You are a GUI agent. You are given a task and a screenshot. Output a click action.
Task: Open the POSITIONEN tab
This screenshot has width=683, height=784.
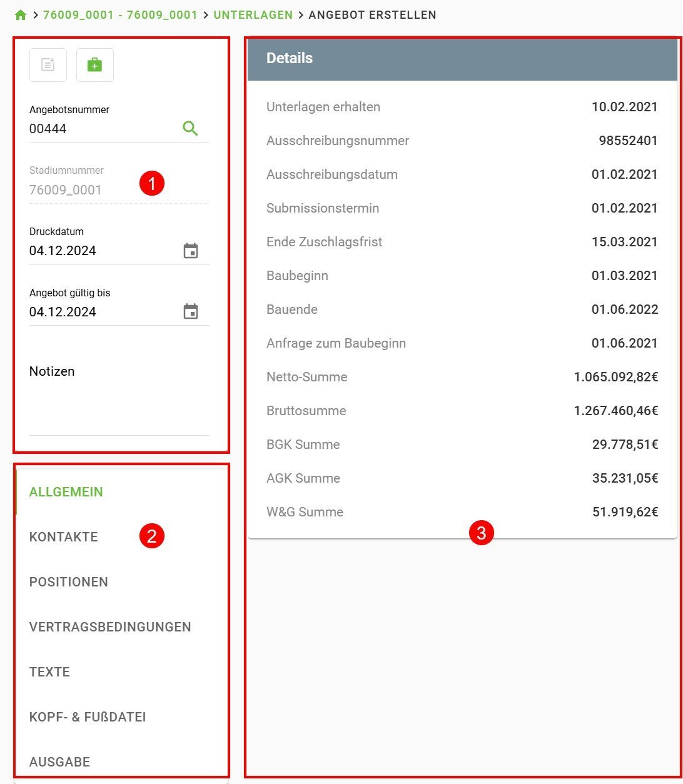point(69,582)
